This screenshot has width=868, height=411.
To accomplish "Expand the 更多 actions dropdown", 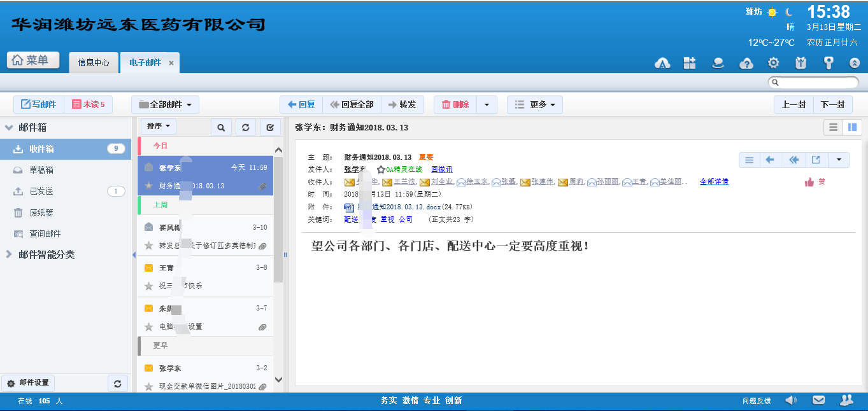I will [x=535, y=105].
